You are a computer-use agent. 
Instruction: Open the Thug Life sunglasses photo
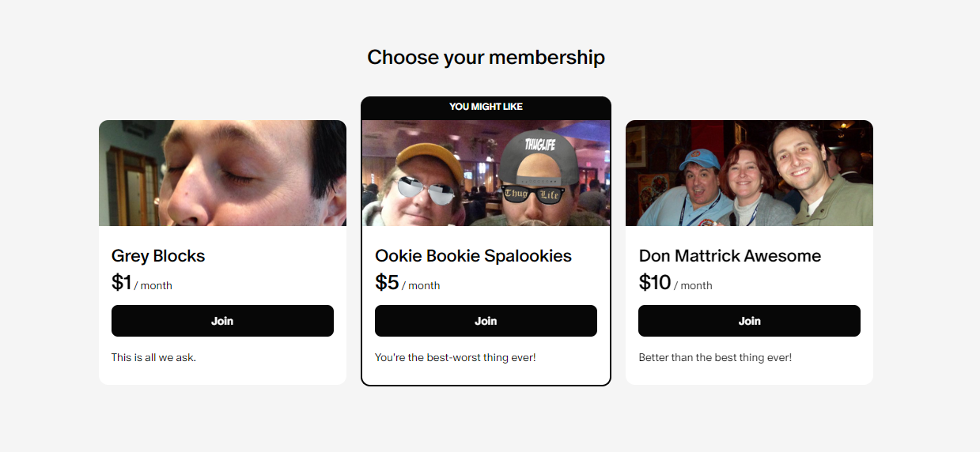click(x=486, y=173)
